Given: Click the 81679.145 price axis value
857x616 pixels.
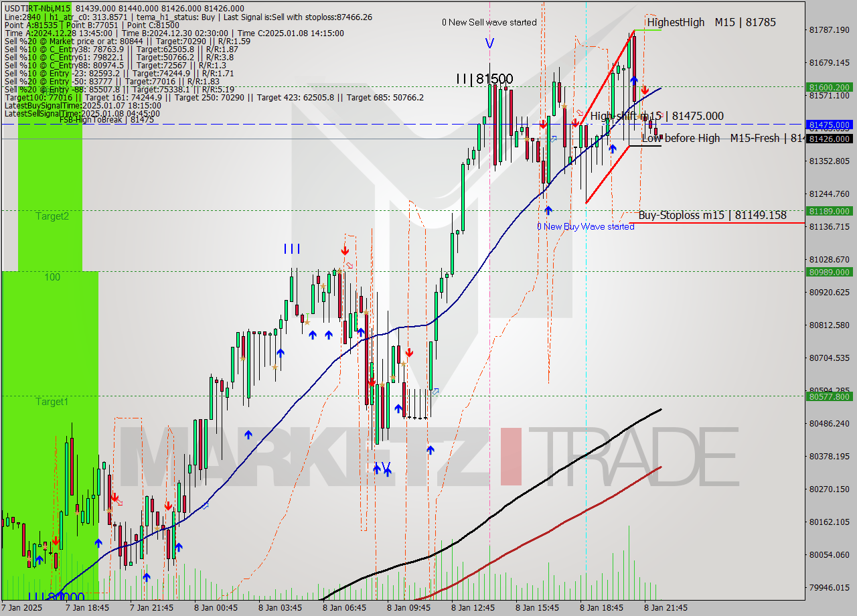Looking at the screenshot, I should click(830, 62).
